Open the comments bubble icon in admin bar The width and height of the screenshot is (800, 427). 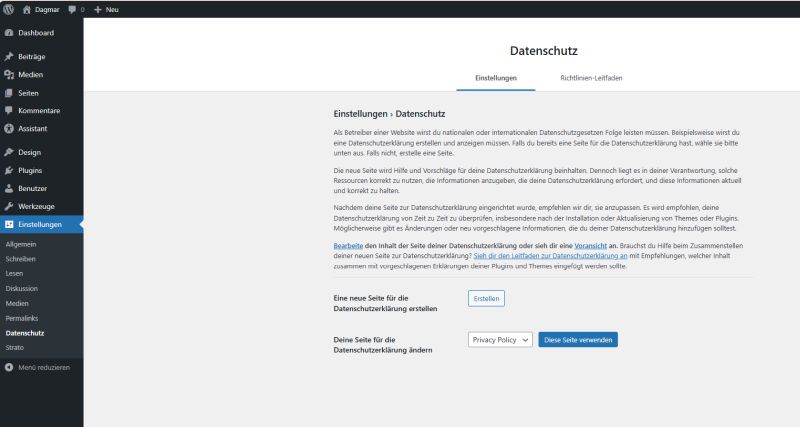click(72, 9)
